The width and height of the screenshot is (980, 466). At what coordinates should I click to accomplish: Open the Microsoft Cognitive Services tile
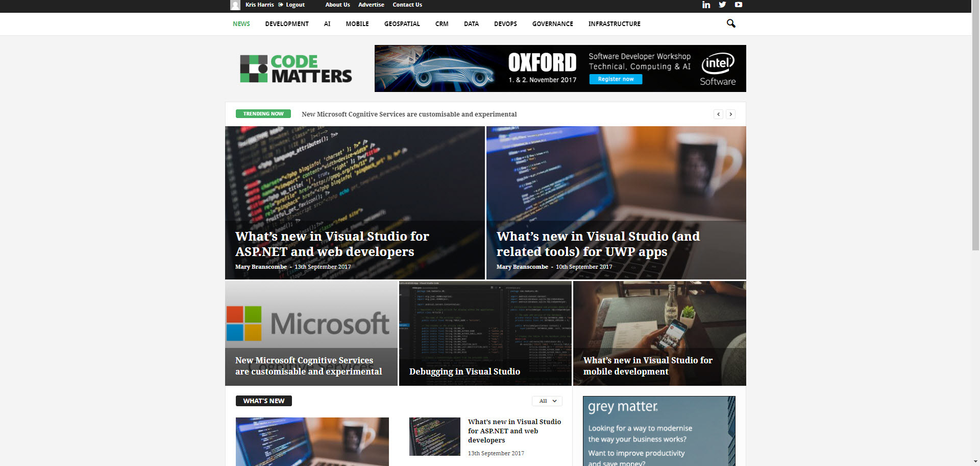[311, 333]
